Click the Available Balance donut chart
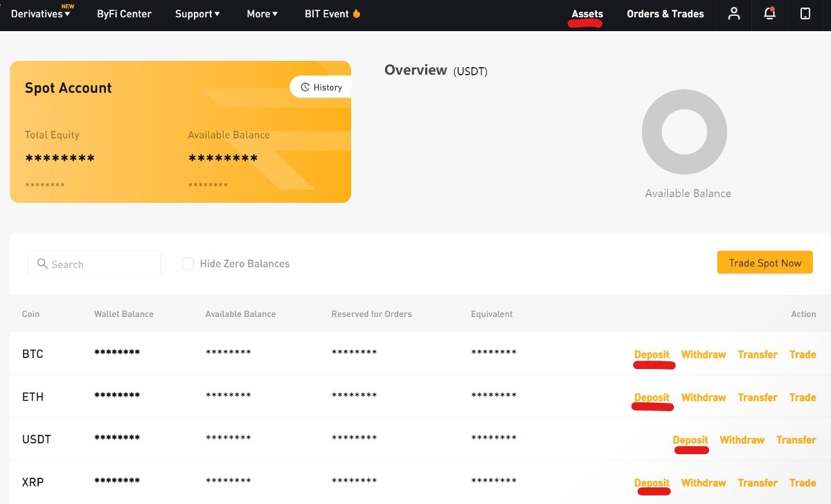 pos(684,132)
